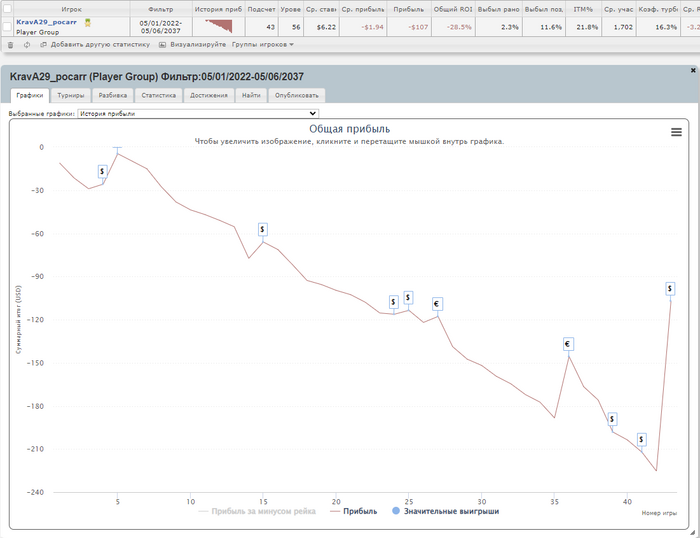Click the 'Добавить другую статистику' copy icon
700x538 pixels.
[43, 45]
